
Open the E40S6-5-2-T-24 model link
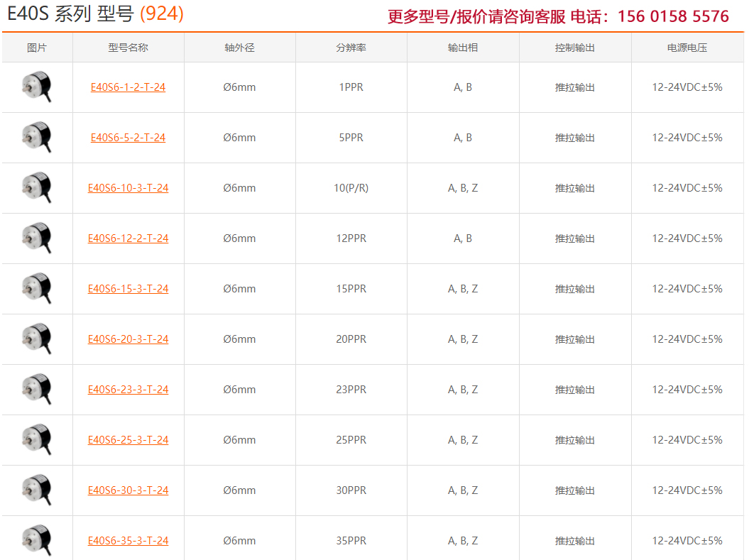coord(128,138)
